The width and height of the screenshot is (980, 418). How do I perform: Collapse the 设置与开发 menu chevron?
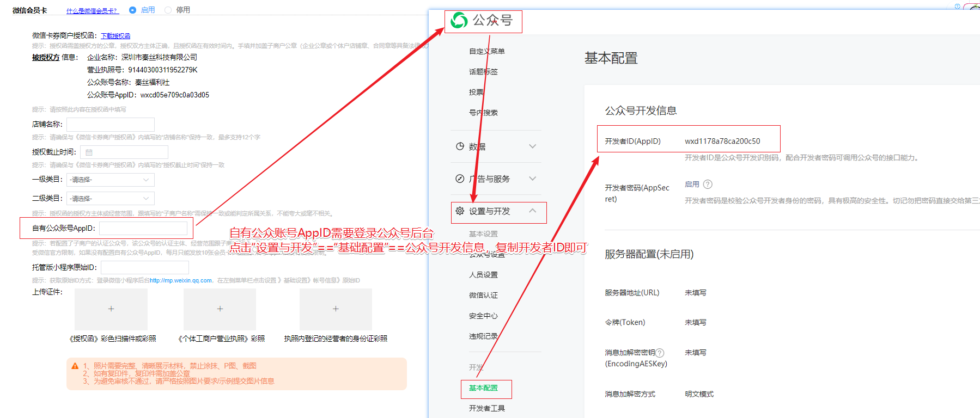[533, 211]
